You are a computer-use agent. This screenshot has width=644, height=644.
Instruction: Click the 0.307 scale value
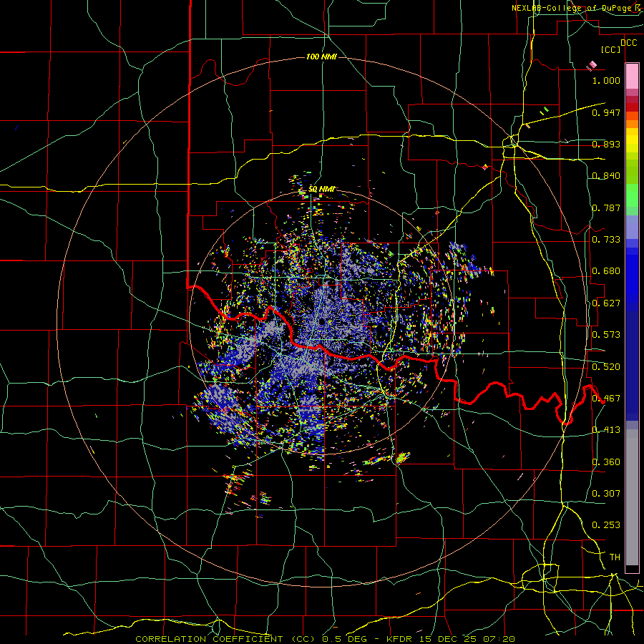click(606, 493)
